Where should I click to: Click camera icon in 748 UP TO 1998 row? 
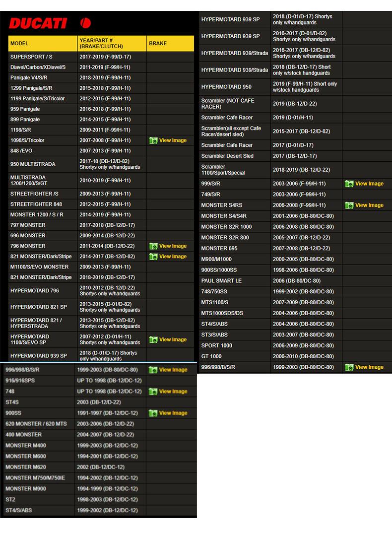(x=153, y=392)
